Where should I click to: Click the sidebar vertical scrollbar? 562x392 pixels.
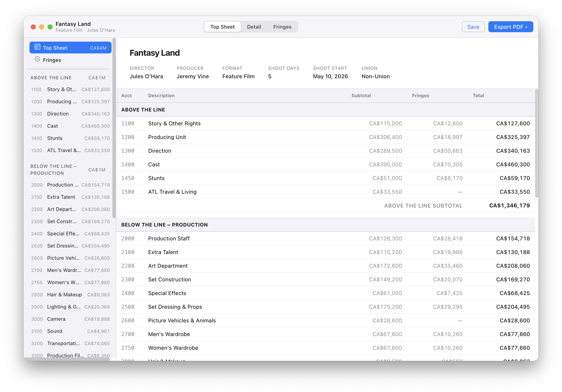pyautogui.click(x=114, y=128)
